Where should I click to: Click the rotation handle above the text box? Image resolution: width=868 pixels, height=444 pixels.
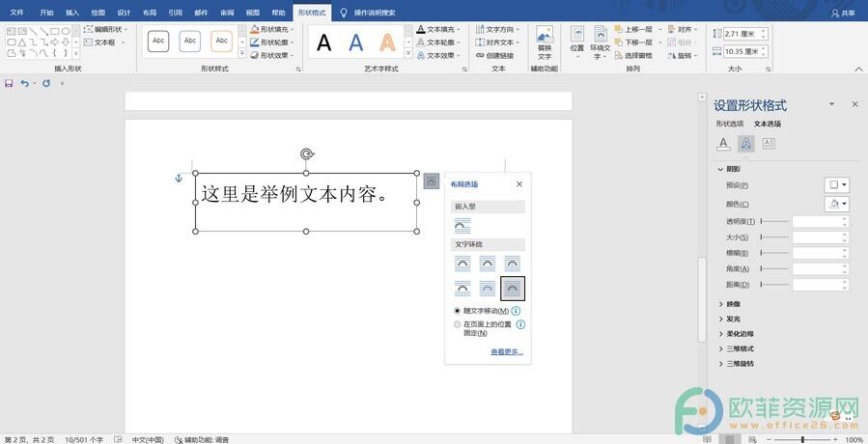click(x=307, y=153)
